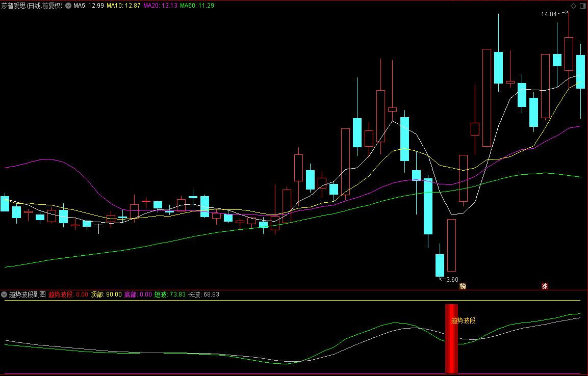
Task: Click the yellow 趋势波段 signal label in sub-chart
Action: (x=463, y=320)
